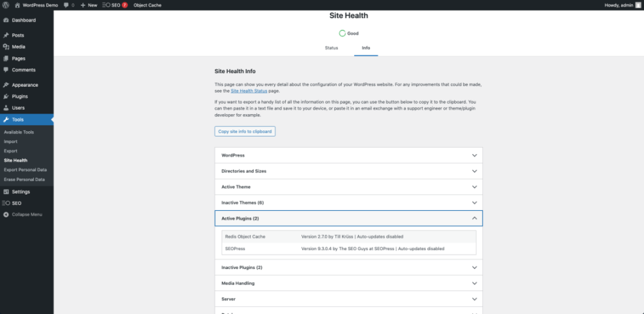Open Howdy, admin account menu
The image size is (644, 314).
click(622, 5)
